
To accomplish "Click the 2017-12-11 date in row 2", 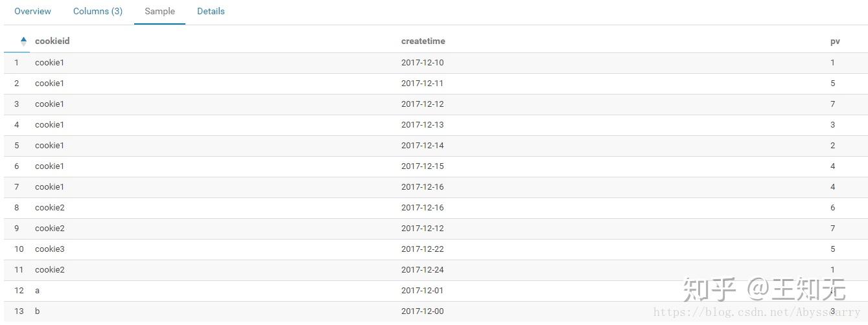I will [423, 84].
